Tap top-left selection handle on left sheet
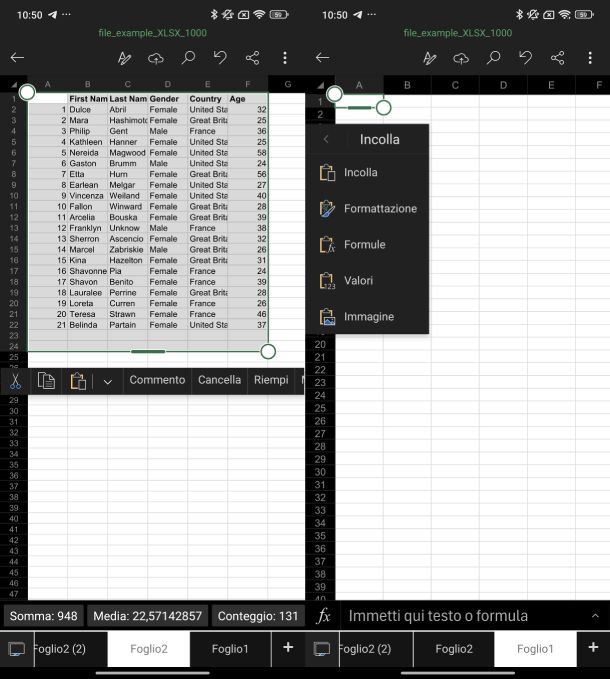This screenshot has width=610, height=679. [27, 92]
